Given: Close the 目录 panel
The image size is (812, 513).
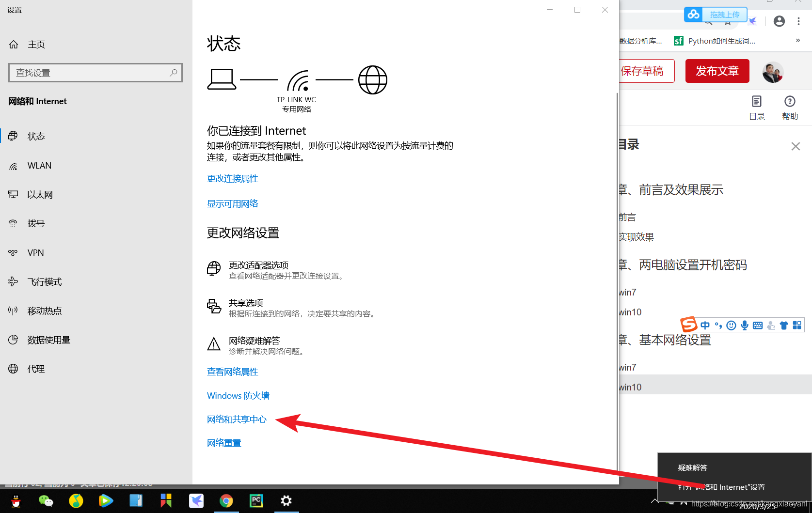Looking at the screenshot, I should tap(796, 146).
